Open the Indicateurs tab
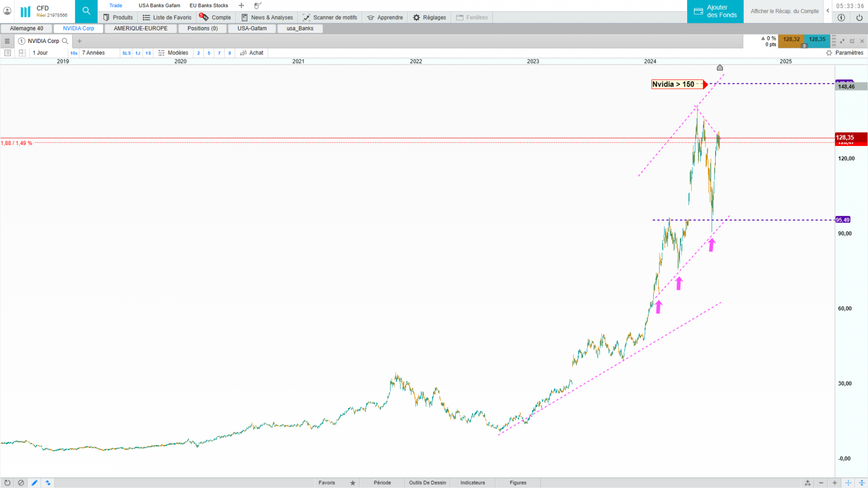 pyautogui.click(x=473, y=483)
